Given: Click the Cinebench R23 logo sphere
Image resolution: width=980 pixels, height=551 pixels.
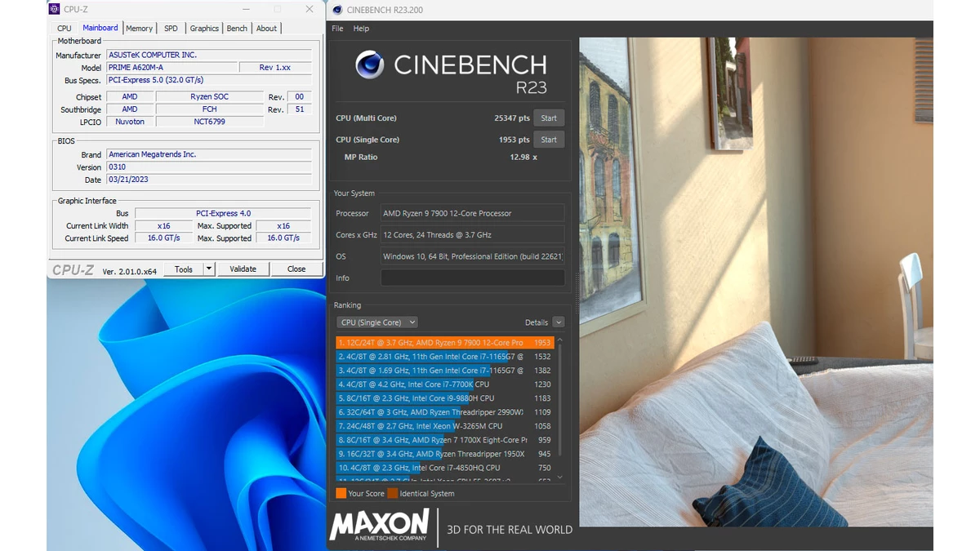Looking at the screenshot, I should coord(370,64).
